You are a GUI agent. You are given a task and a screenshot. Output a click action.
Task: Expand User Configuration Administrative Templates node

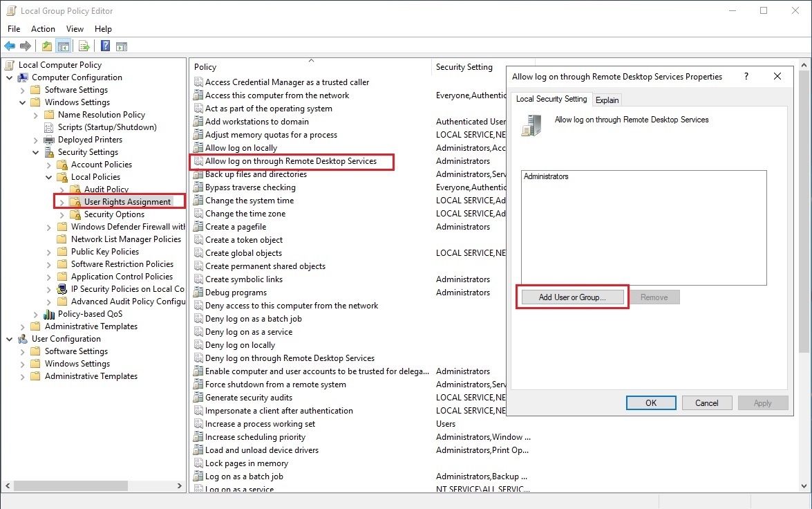[23, 376]
